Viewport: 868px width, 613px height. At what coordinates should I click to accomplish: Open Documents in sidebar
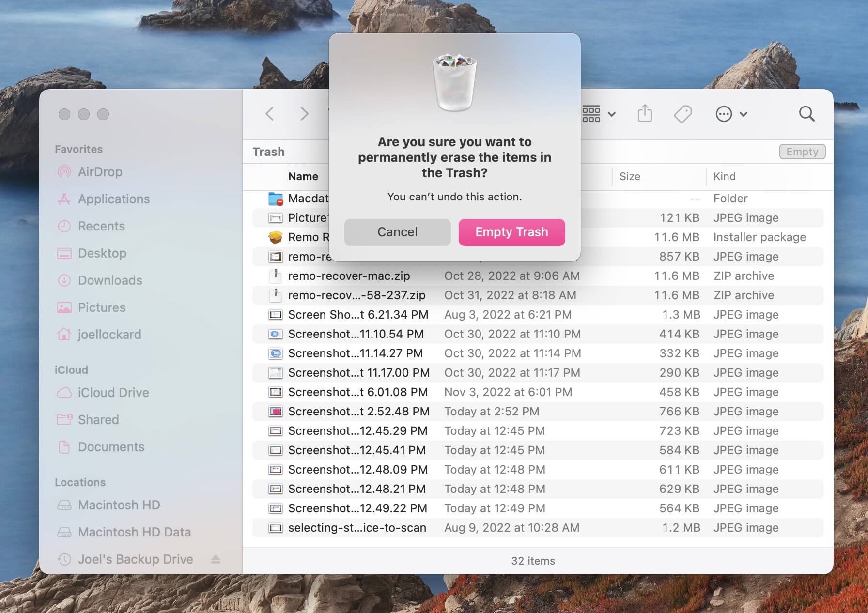111,447
